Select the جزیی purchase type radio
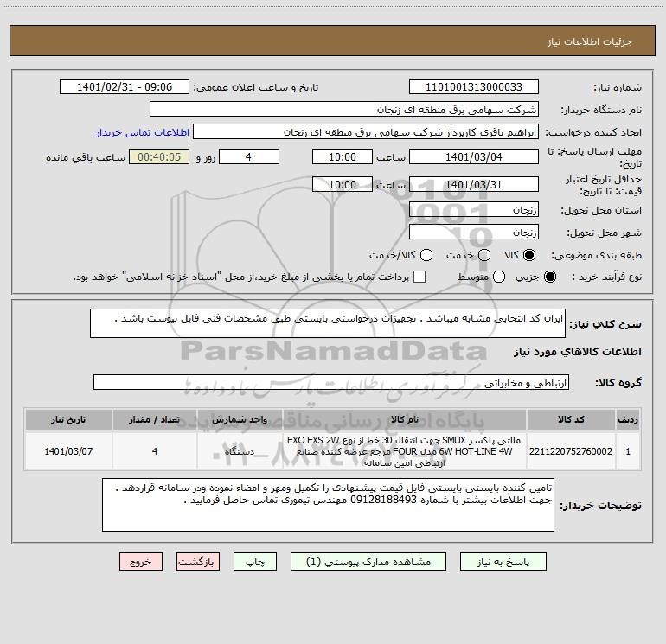Image resolution: width=666 pixels, height=644 pixels. 549,277
